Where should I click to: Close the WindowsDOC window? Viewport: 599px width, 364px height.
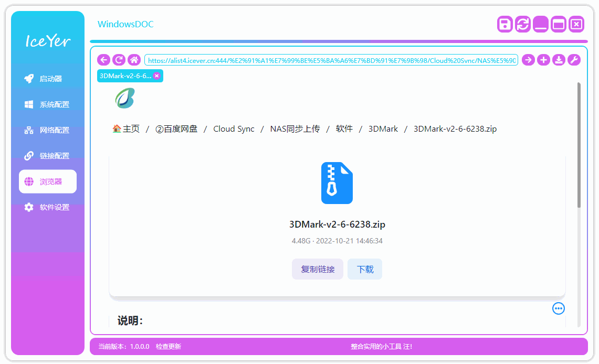[x=576, y=25]
